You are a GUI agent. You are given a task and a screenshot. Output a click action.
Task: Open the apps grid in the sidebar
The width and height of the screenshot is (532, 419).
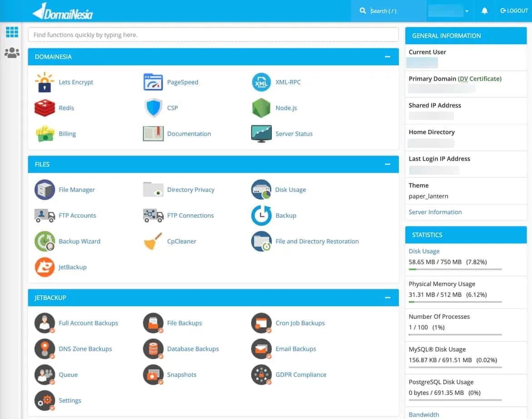pyautogui.click(x=12, y=32)
